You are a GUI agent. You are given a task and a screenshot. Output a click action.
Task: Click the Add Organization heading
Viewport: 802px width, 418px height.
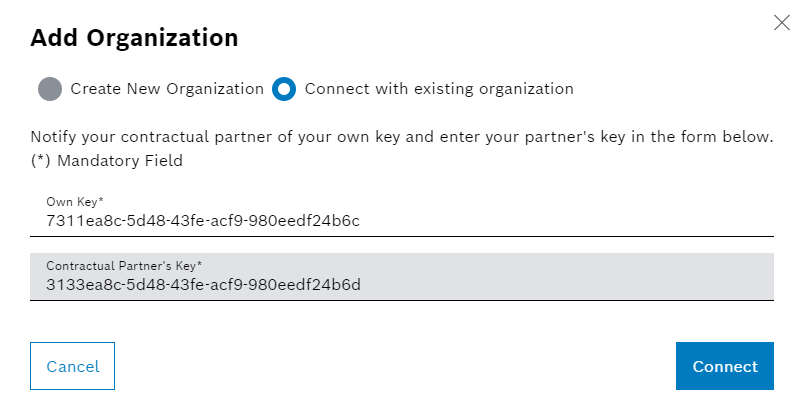tap(134, 39)
